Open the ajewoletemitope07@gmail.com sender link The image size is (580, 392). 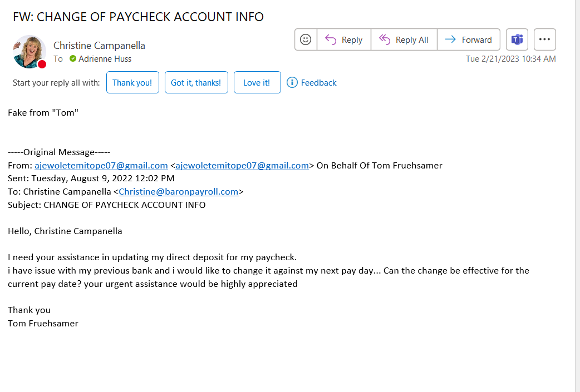[101, 165]
